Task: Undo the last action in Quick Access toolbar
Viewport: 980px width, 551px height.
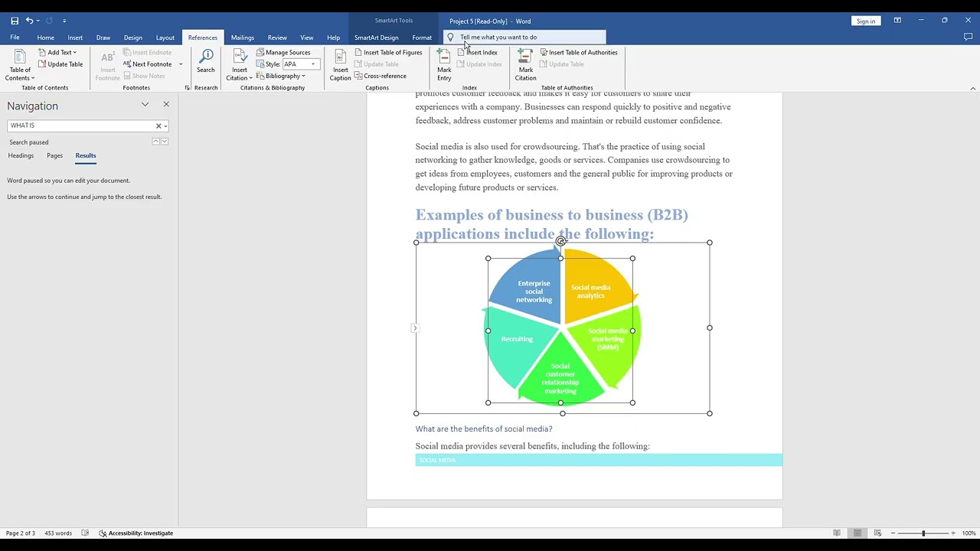Action: 29,21
